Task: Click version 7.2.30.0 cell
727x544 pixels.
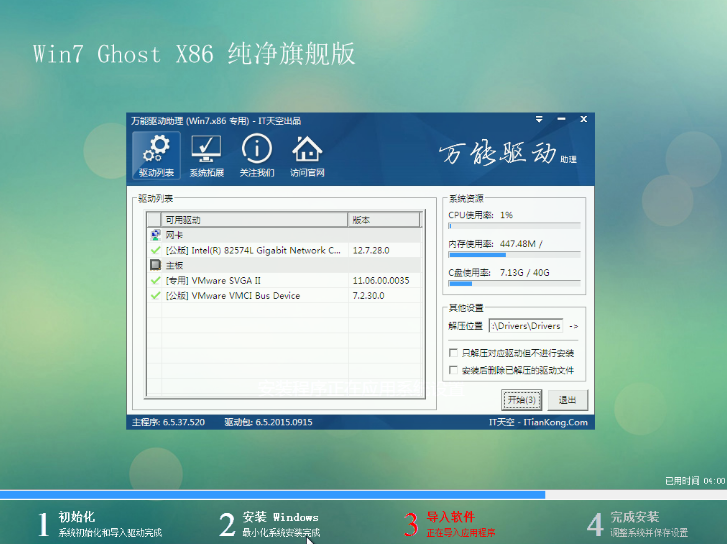Action: point(368,295)
